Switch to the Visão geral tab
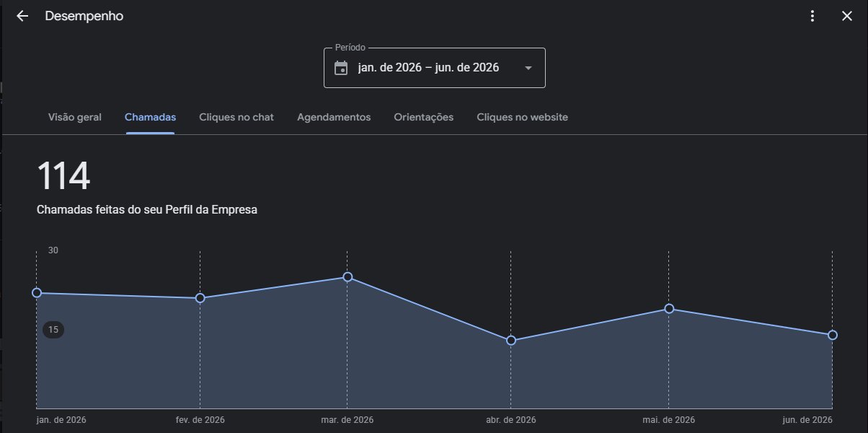868x433 pixels. tap(75, 117)
